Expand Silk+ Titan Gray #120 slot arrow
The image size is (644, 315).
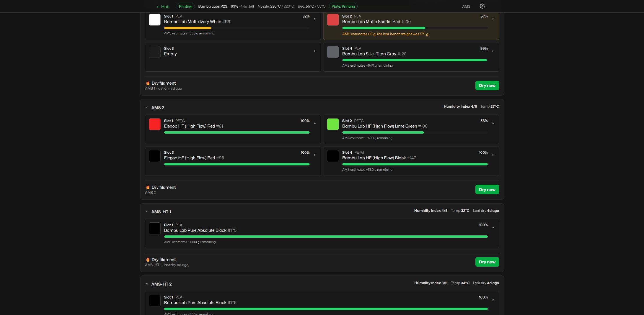[493, 51]
